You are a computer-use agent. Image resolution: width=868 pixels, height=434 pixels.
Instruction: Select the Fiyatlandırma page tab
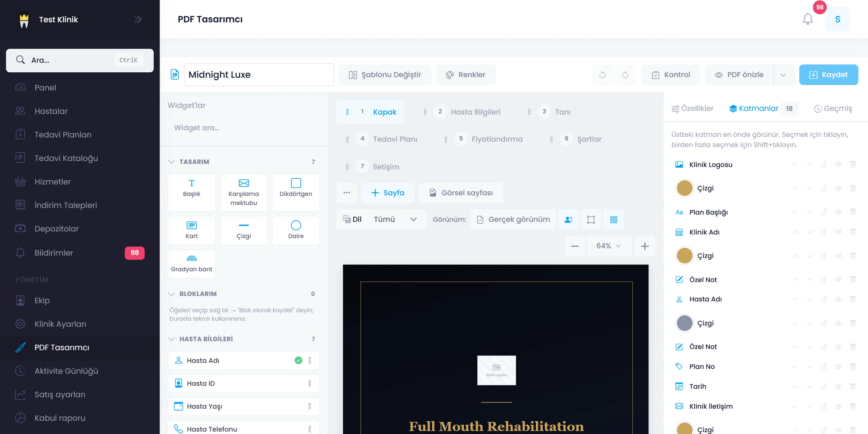[x=484, y=139]
